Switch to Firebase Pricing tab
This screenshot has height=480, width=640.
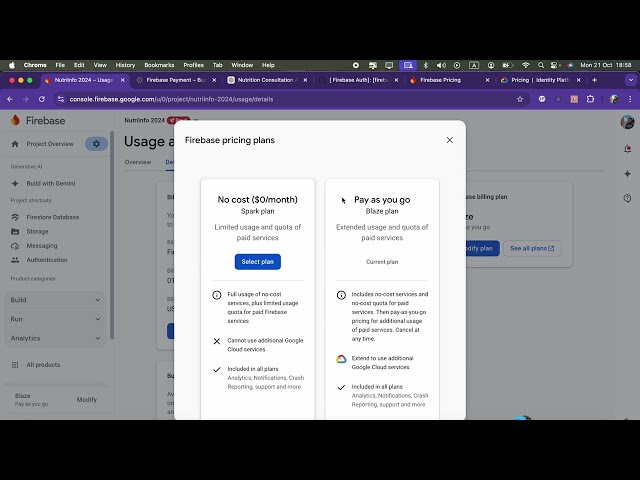click(x=449, y=80)
